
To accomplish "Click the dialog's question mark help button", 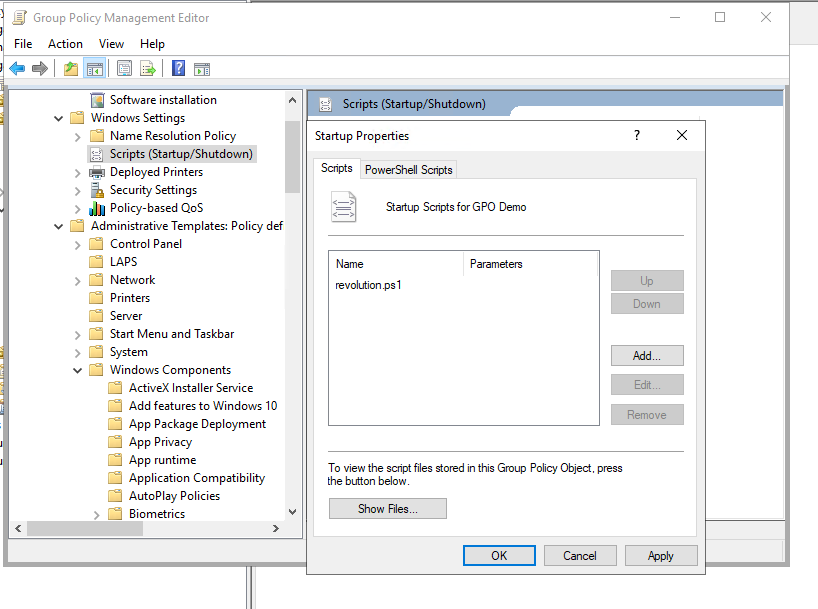I will [x=637, y=136].
